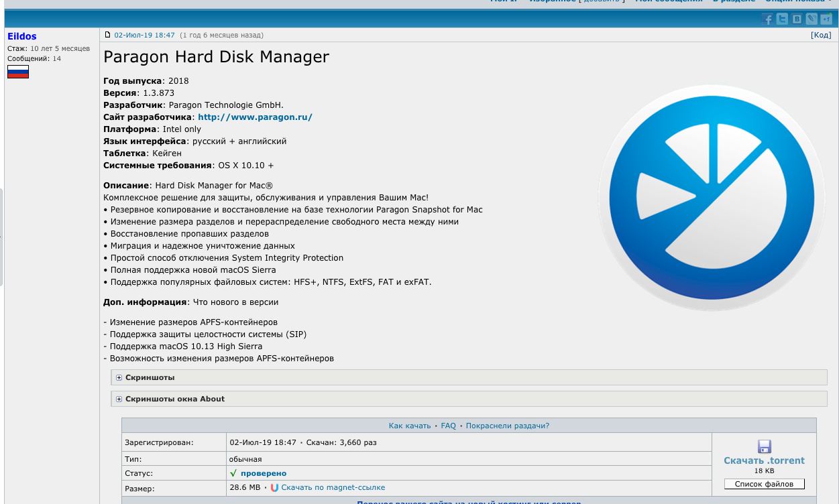Click the 18 KB torrent file size
839x504 pixels.
(x=764, y=471)
